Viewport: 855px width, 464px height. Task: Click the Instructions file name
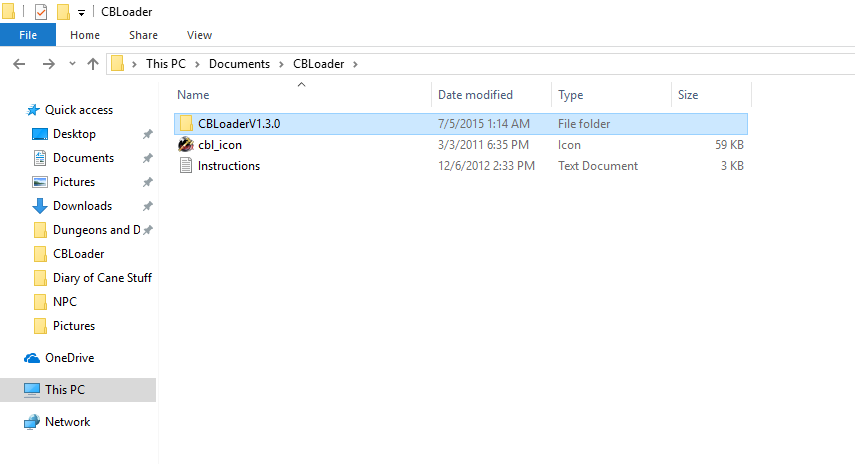tap(229, 166)
